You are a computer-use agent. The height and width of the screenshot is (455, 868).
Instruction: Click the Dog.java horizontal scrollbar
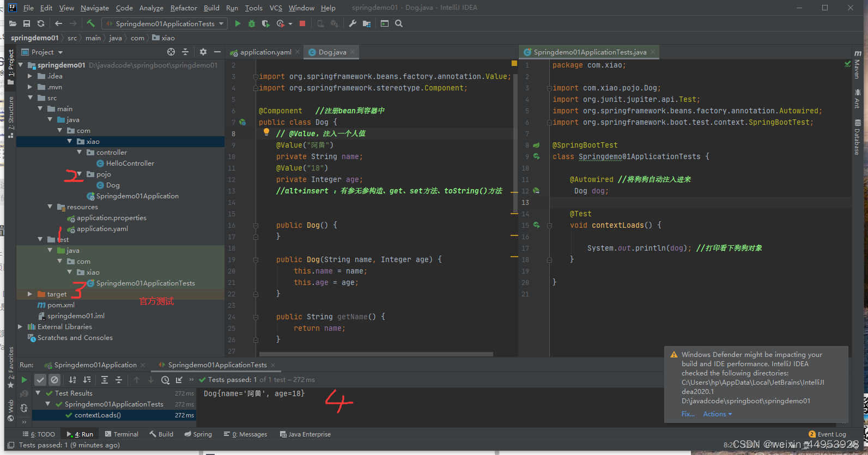point(376,354)
